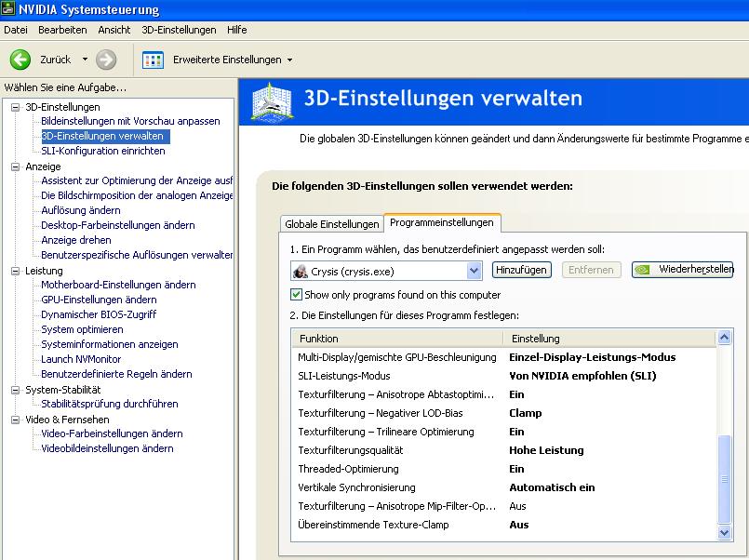Image resolution: width=749 pixels, height=560 pixels.
Task: Open the Ansicht menu
Action: (x=114, y=30)
